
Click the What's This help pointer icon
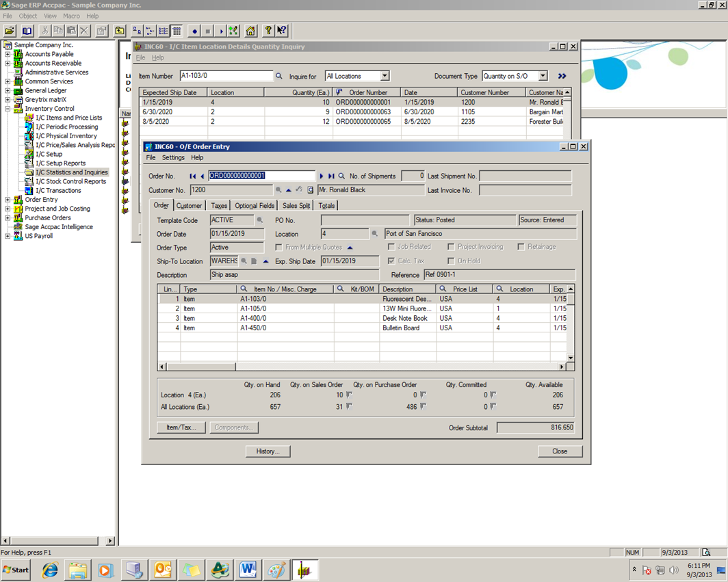(281, 31)
